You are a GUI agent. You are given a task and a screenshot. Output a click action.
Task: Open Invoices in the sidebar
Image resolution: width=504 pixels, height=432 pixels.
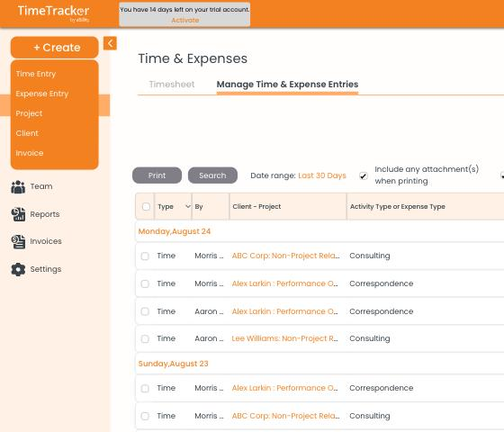[46, 241]
